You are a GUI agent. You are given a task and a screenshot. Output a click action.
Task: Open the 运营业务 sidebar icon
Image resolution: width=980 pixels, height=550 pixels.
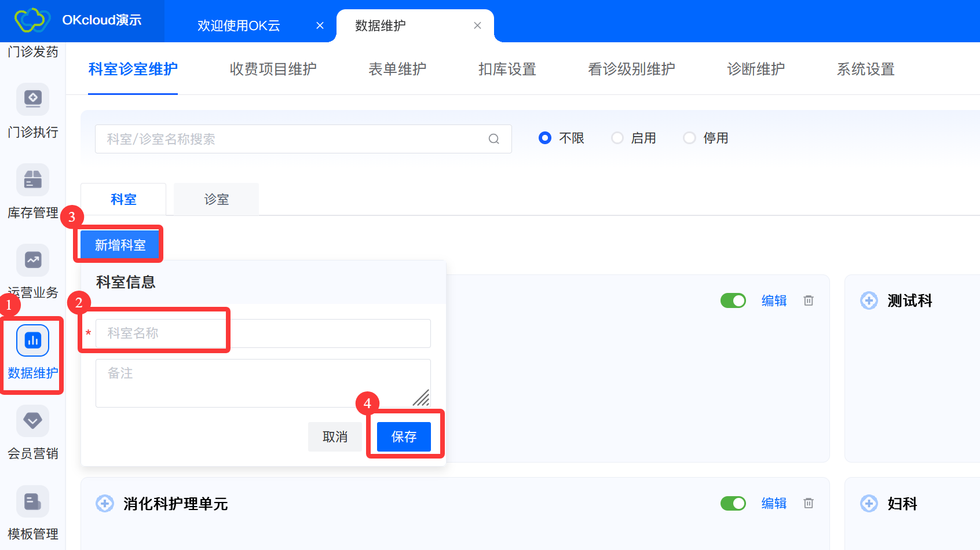[32, 261]
